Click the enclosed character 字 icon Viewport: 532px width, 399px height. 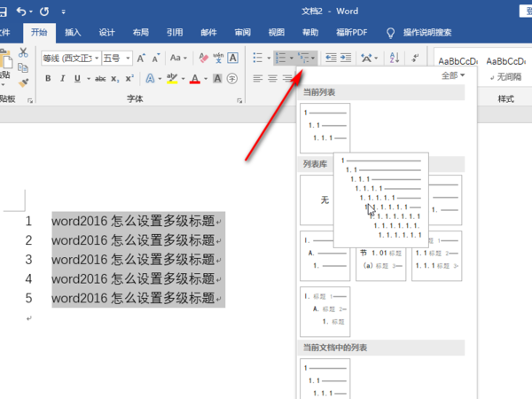(x=232, y=79)
